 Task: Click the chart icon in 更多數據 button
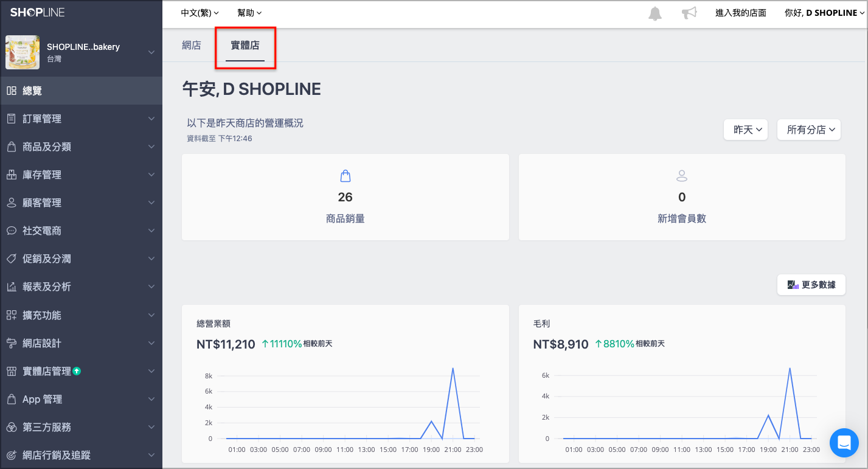coord(793,285)
